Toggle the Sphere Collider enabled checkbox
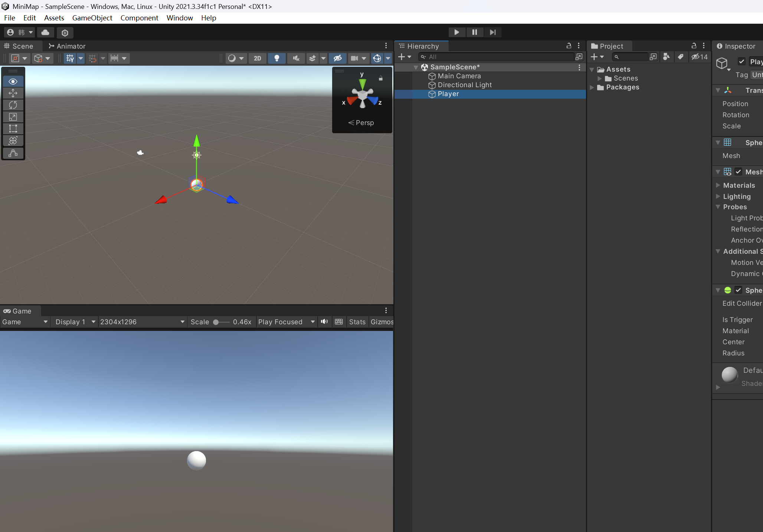Viewport: 763px width, 532px height. point(738,290)
